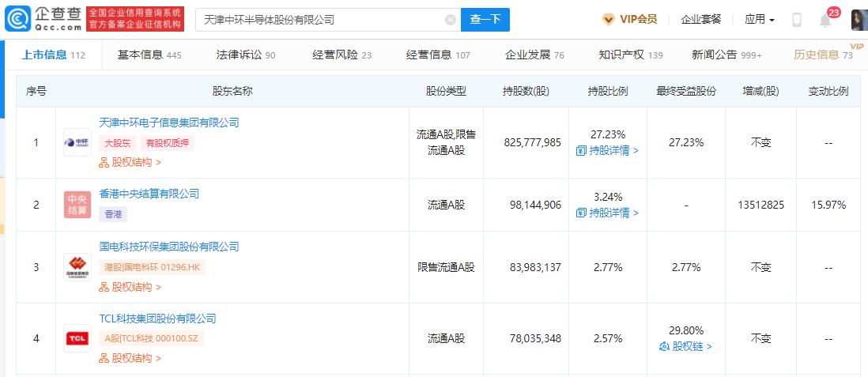Screen dimensions: 868x377
Task: Switch to the 法律诉讼 tab
Action: [x=246, y=55]
